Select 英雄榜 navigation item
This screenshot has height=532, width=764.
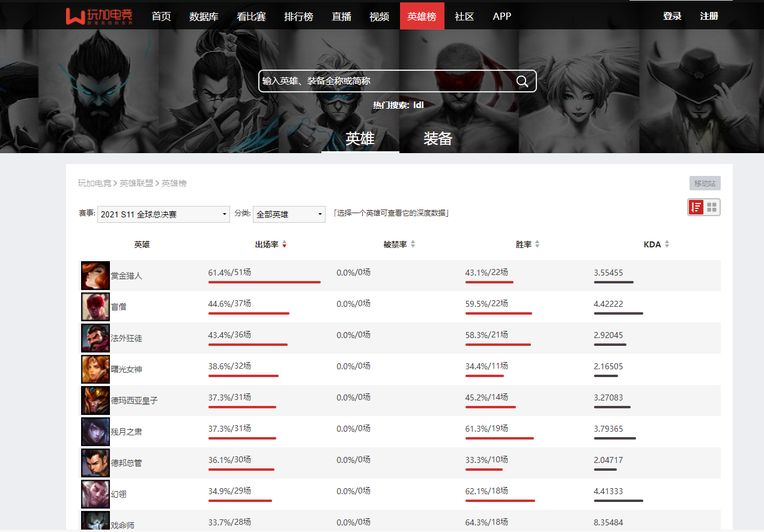422,16
